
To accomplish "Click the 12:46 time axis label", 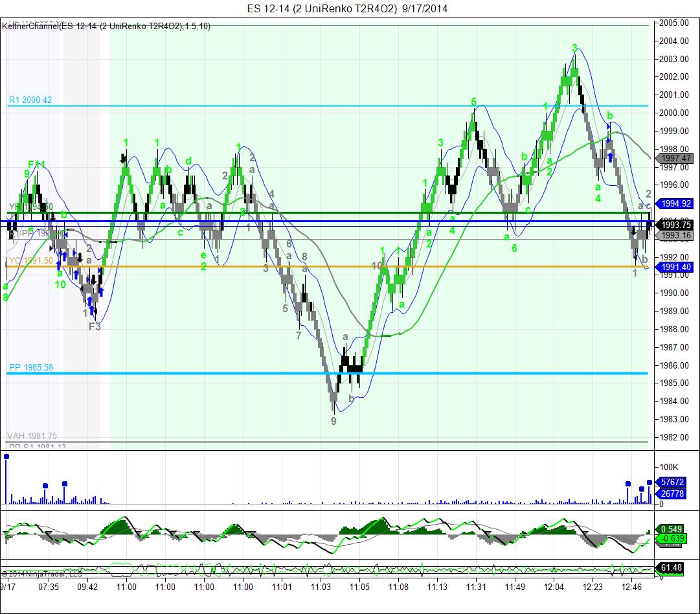I will [x=631, y=587].
